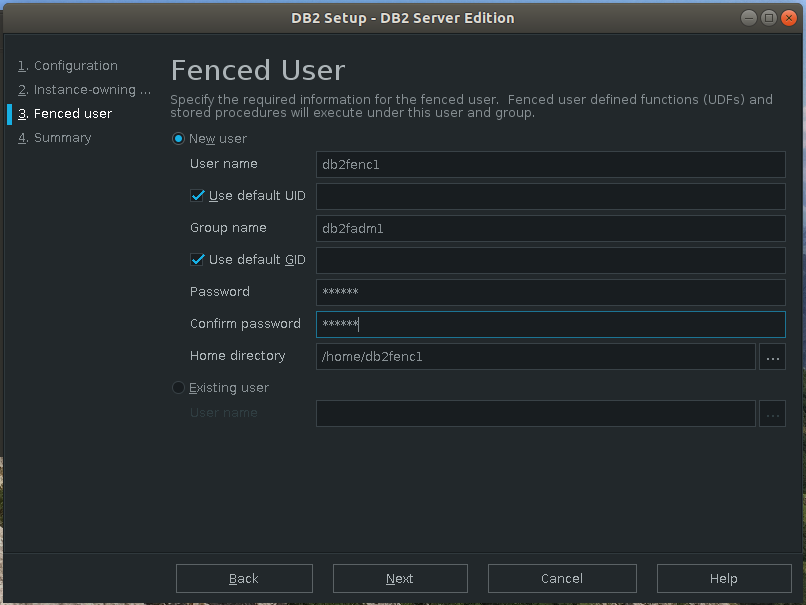Jump to the Summary step

pyautogui.click(x=62, y=138)
